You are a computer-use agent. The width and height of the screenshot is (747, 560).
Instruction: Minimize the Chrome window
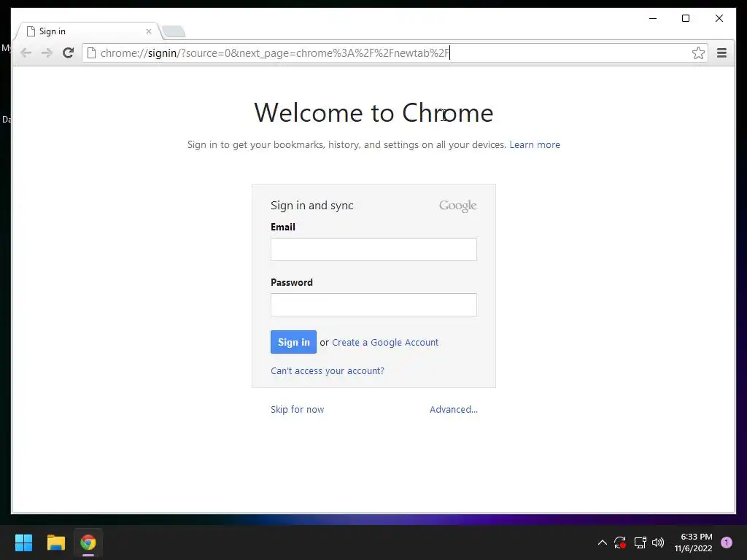[x=653, y=18]
